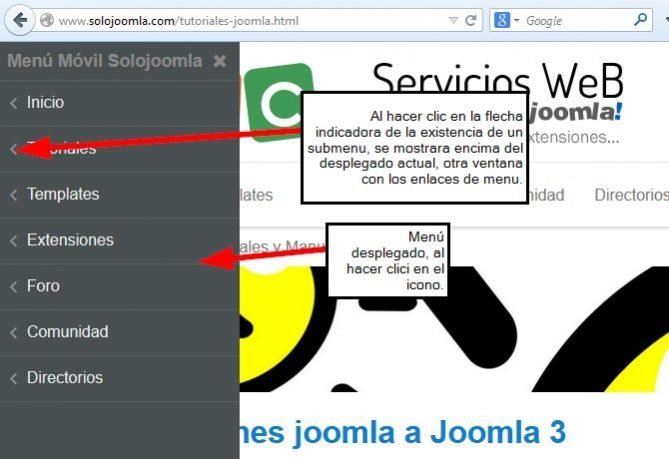Click the yellow and black banner image
The height and width of the screenshot is (459, 669).
[x=454, y=329]
